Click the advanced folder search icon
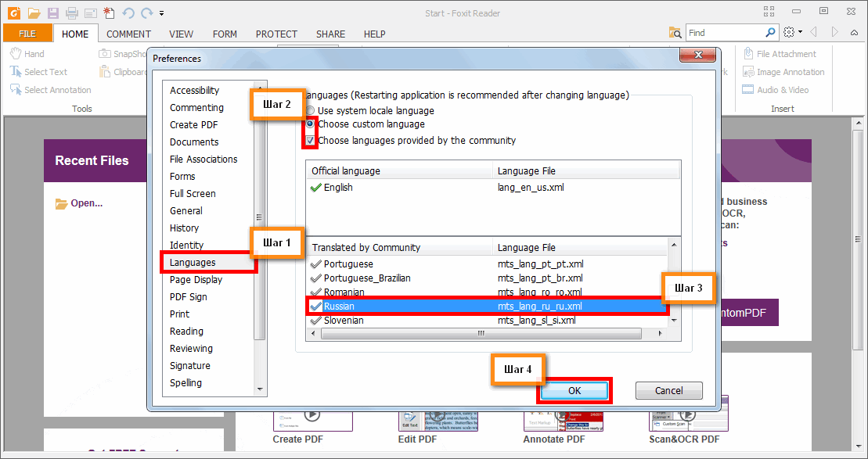This screenshot has height=459, width=868. tap(675, 33)
